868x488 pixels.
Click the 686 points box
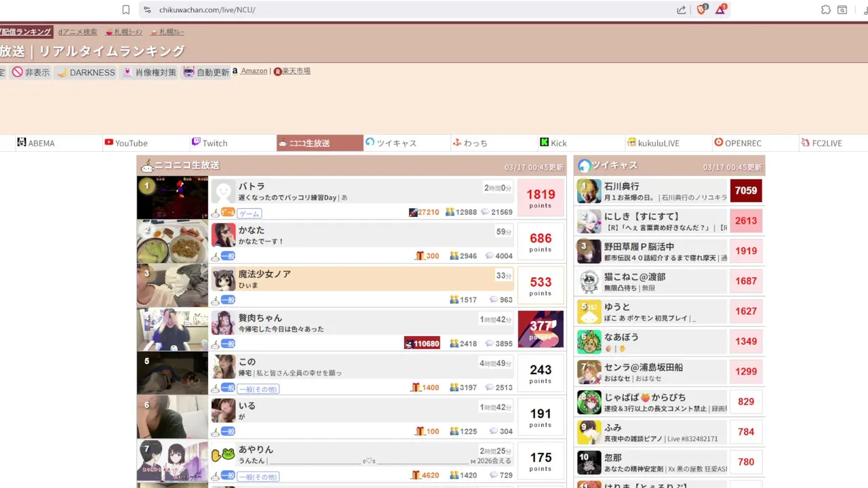(540, 242)
